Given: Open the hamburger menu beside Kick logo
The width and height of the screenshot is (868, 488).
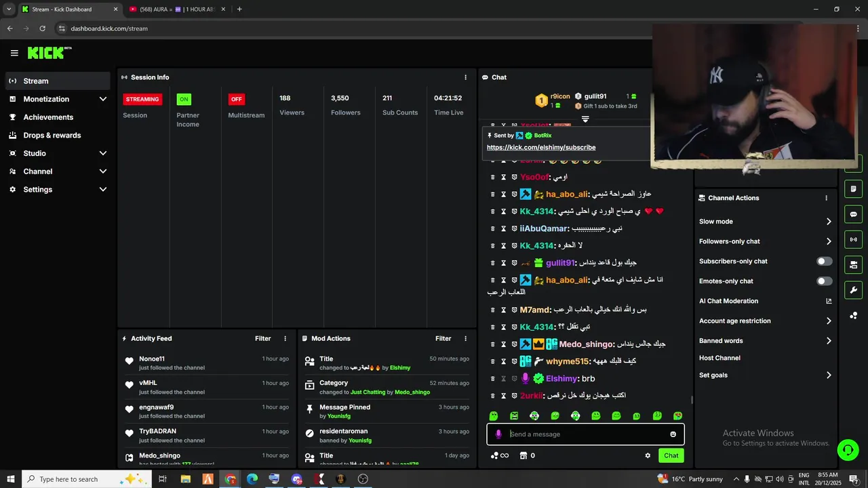Looking at the screenshot, I should click(x=14, y=53).
